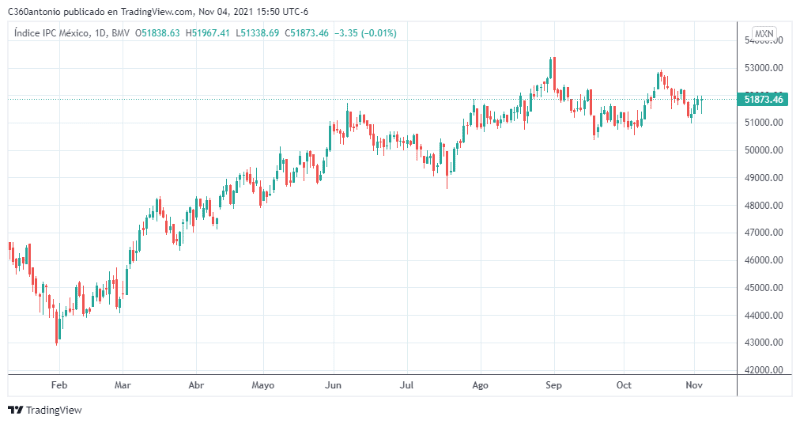Open the MXN currency selector
The width and height of the screenshot is (800, 424).
(x=765, y=33)
